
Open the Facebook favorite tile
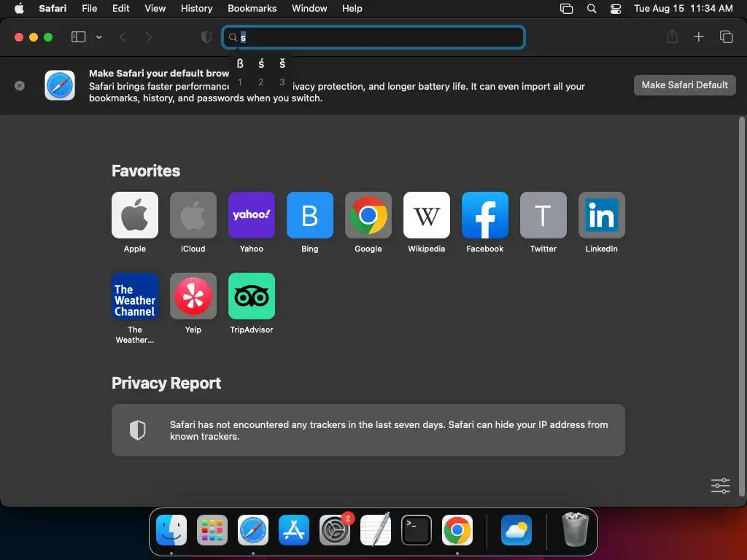485,215
